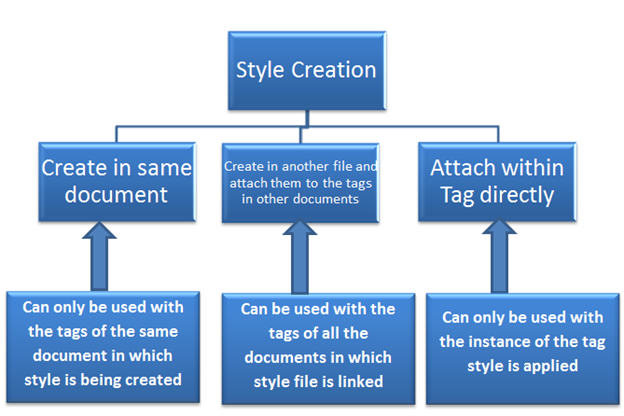The image size is (624, 416).
Task: Click the up arrow below 'Attach within Tag directly'
Action: coord(500,255)
